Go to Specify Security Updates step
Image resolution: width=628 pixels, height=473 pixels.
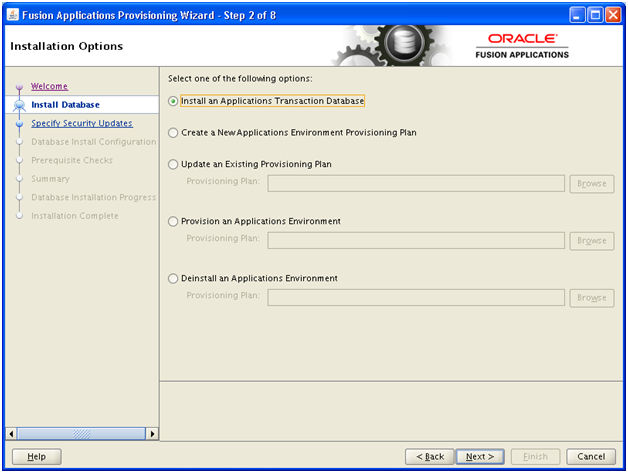pos(82,123)
